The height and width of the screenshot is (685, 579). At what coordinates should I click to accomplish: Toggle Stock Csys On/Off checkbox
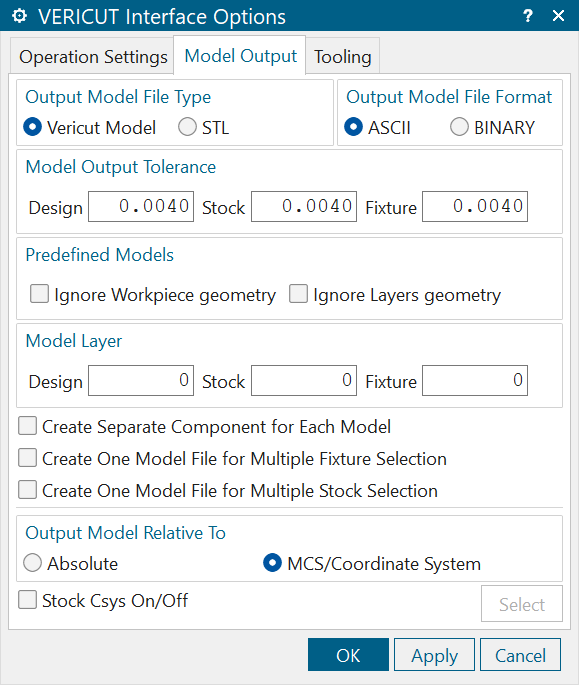[x=28, y=600]
